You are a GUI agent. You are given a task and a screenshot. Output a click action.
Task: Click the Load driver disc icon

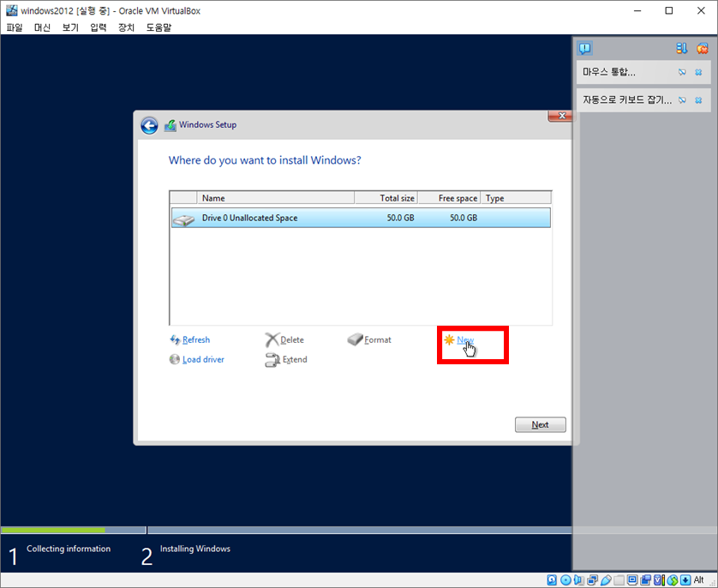[175, 359]
